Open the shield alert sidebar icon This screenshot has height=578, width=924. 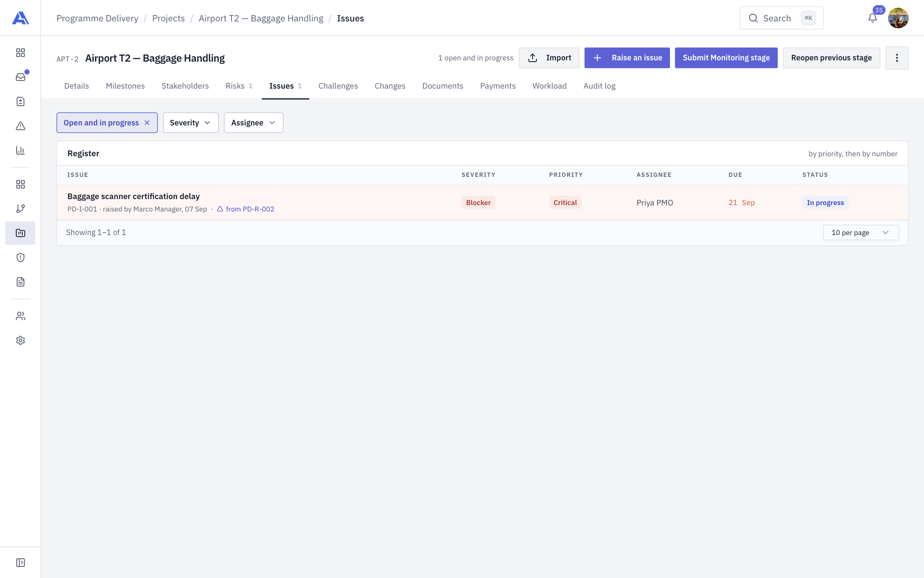coord(21,257)
